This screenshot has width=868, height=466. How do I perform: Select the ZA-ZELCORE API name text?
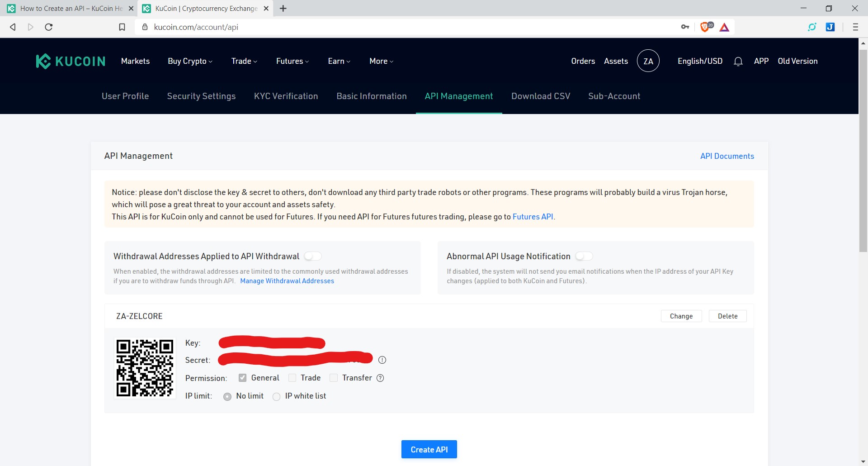(x=139, y=316)
